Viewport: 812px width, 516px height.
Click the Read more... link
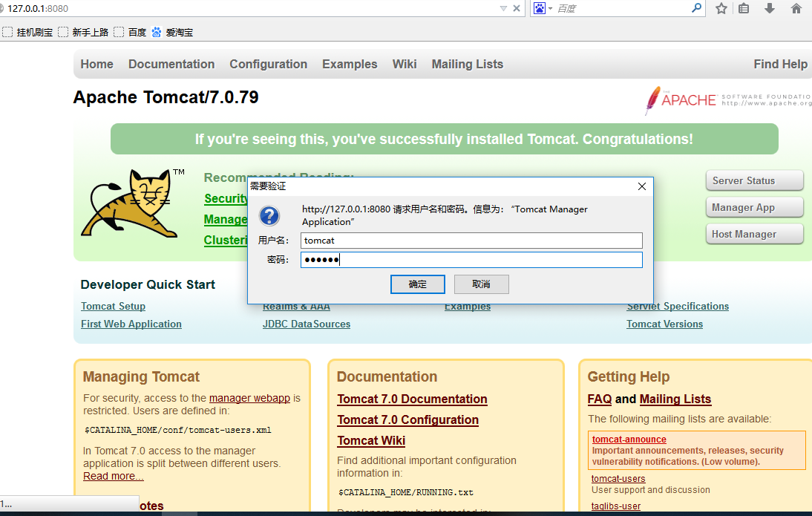click(x=114, y=476)
